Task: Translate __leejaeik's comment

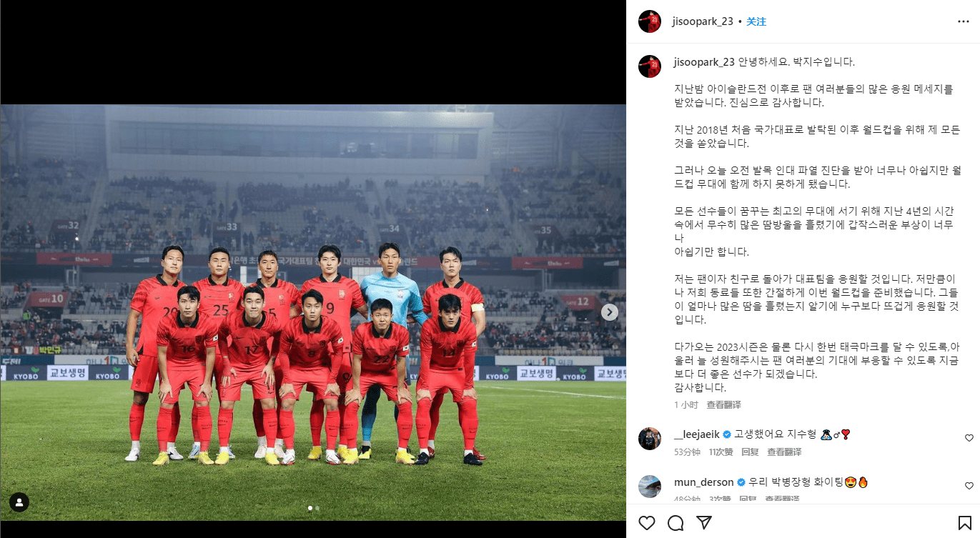Action: [784, 452]
